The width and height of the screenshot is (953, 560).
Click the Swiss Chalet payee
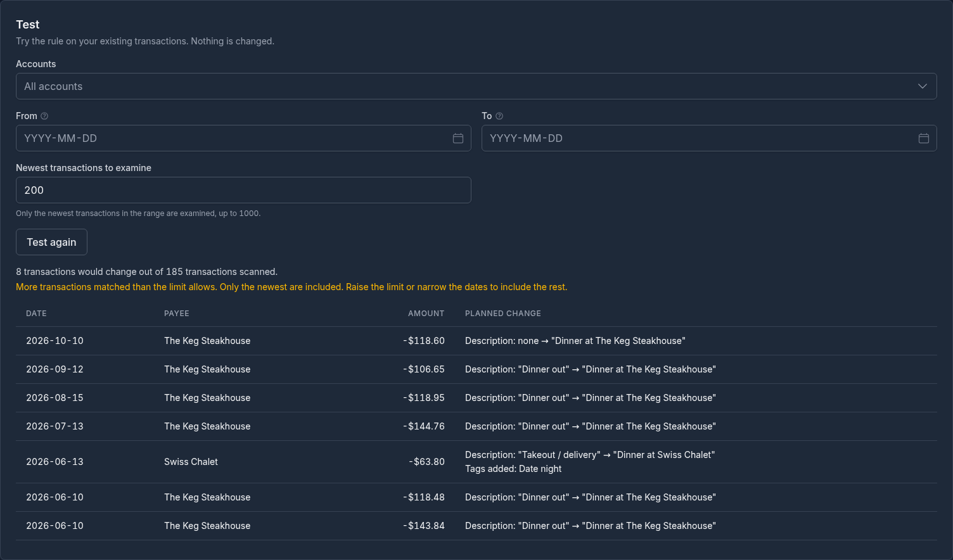coord(191,462)
